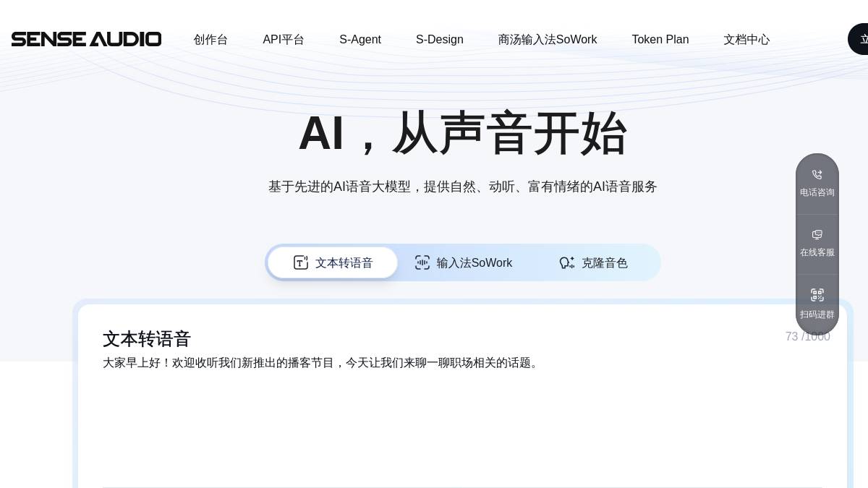Click the QR code icon for 扫码进群
The width and height of the screenshot is (868, 488).
(817, 295)
